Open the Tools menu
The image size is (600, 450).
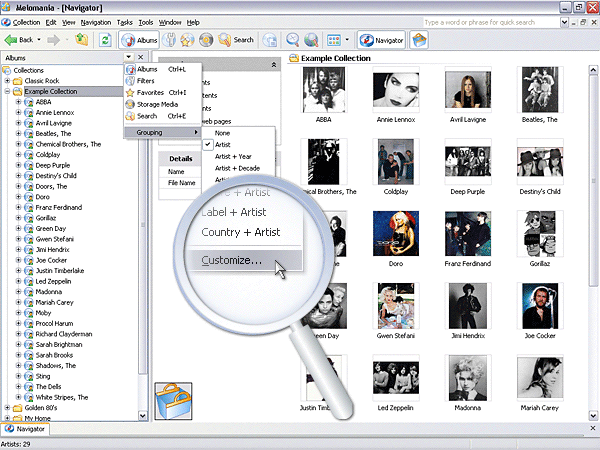pyautogui.click(x=146, y=23)
